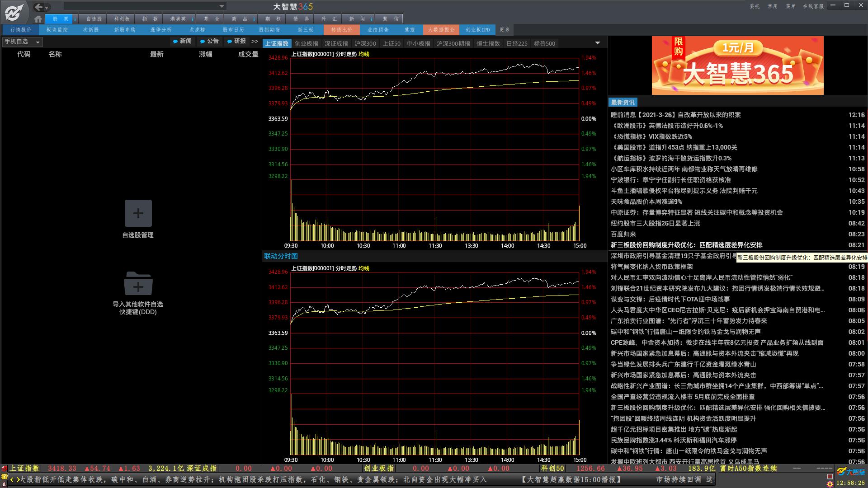Viewport: 868px width, 488px height.
Task: Click the 大智慧365 promotional banner
Action: (737, 66)
